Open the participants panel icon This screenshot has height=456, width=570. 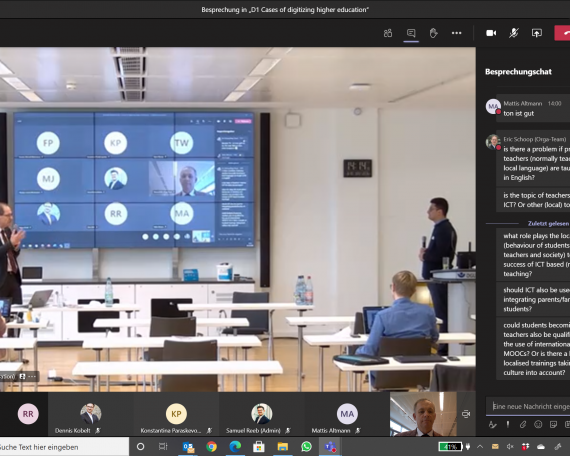(x=388, y=33)
